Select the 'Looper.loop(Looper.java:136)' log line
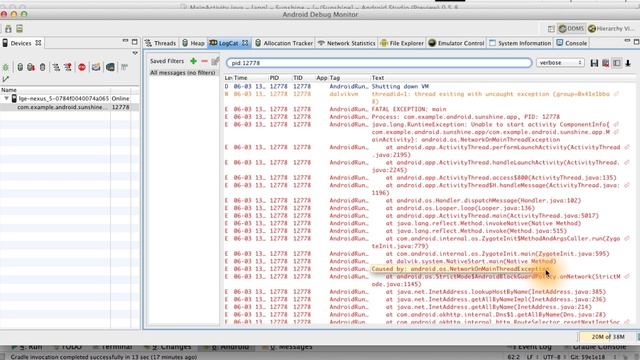 tap(429, 208)
